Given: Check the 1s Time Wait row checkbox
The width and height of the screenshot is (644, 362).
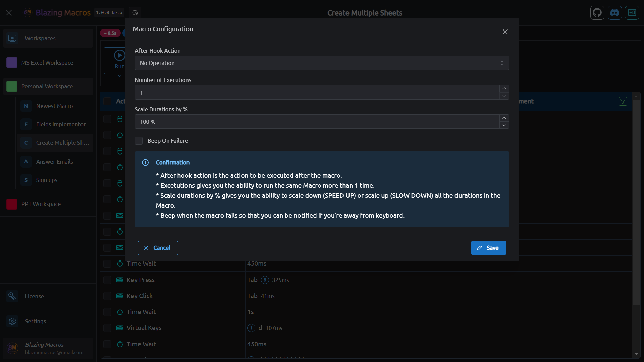Looking at the screenshot, I should point(107,312).
